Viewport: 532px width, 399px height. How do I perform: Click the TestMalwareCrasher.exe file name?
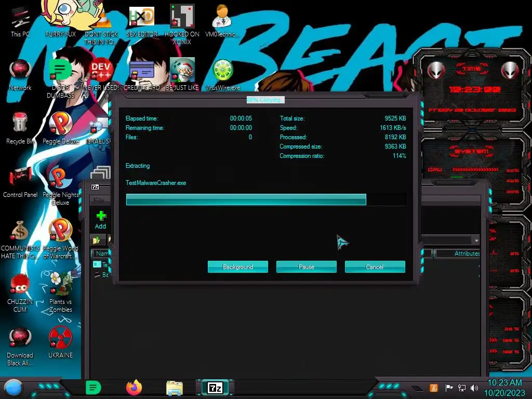point(156,183)
